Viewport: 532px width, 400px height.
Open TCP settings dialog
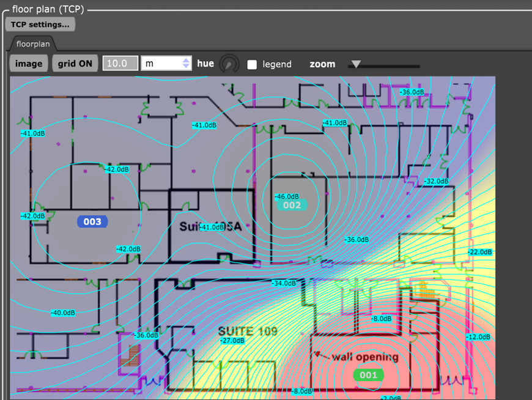pos(40,24)
